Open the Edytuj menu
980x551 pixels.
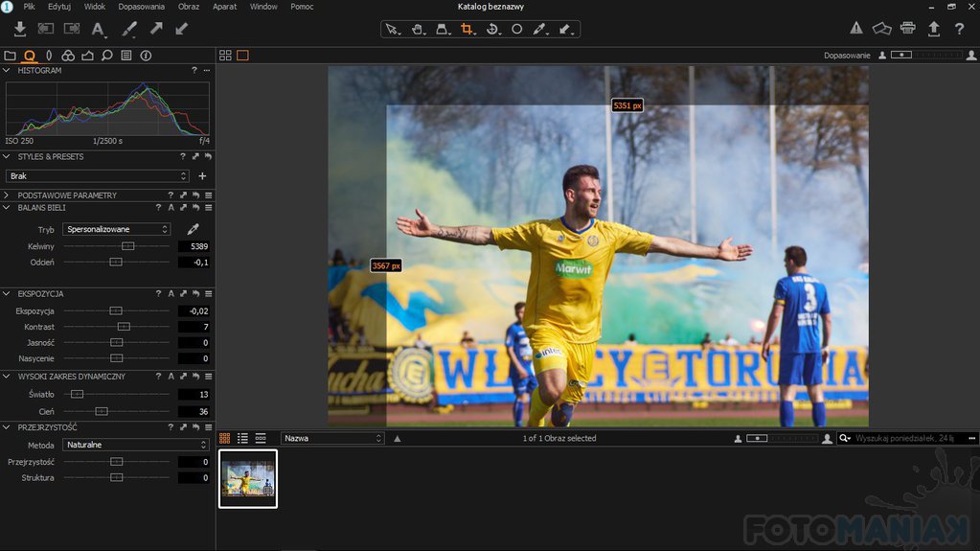pos(59,7)
